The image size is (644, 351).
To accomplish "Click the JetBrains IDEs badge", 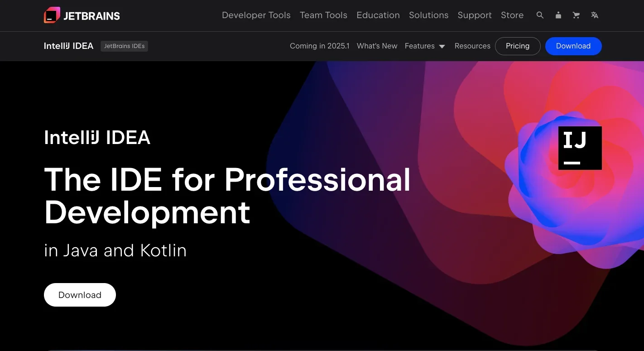I will [124, 46].
